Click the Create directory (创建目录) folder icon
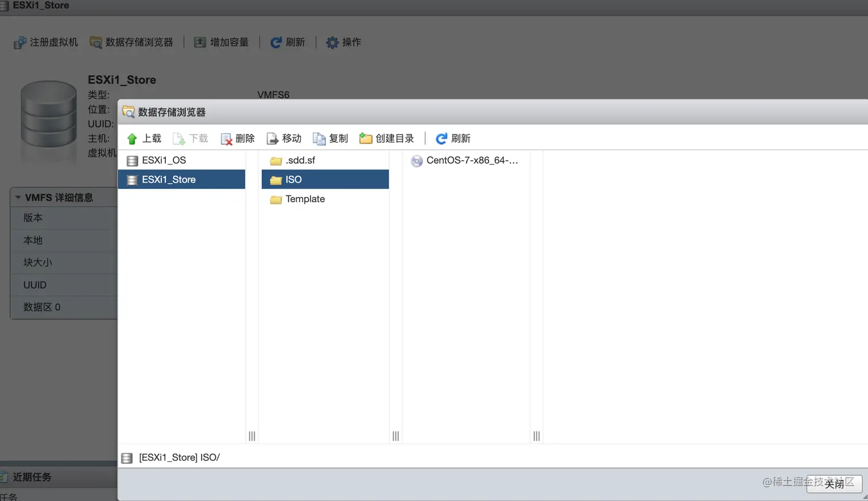The image size is (868, 501). [x=366, y=138]
